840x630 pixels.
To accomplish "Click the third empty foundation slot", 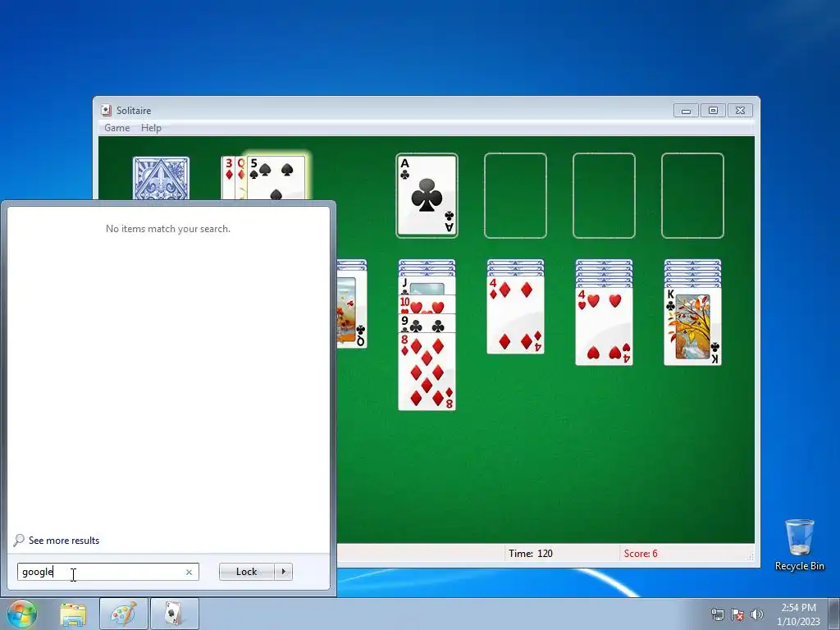I will [604, 195].
